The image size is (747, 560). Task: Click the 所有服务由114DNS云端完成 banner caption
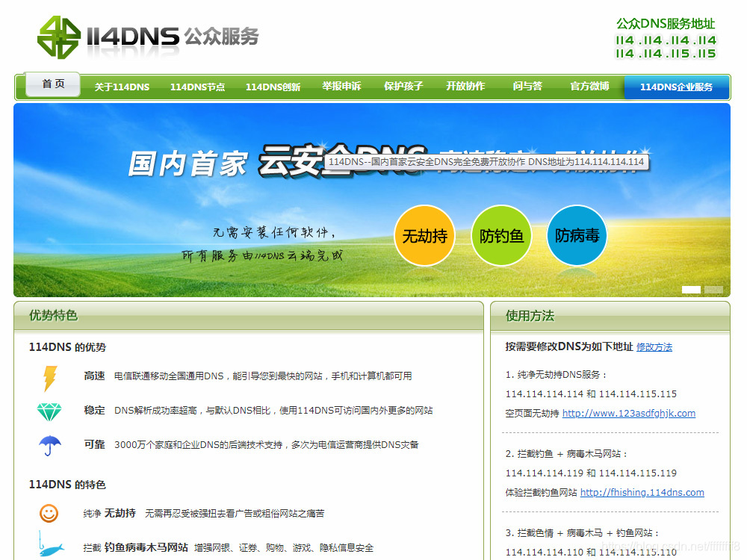tap(262, 255)
